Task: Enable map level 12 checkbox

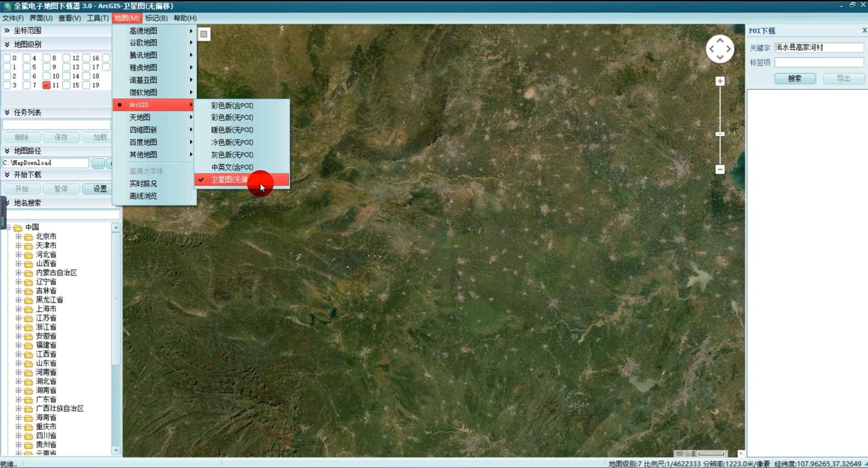Action: (66, 58)
